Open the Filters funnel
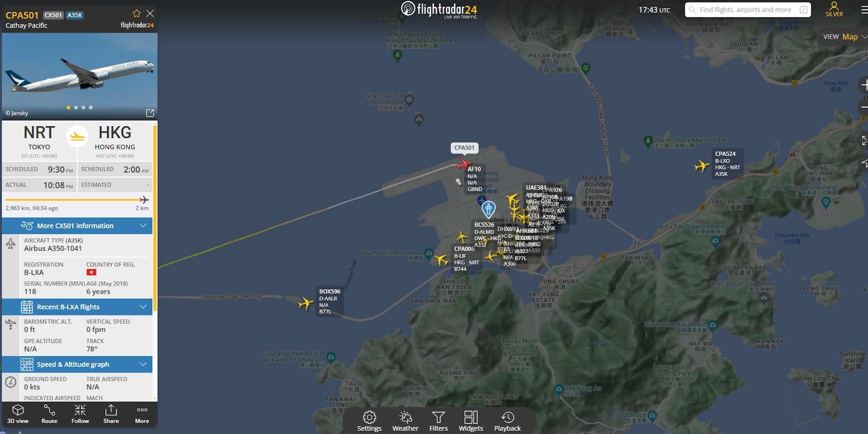 click(439, 421)
